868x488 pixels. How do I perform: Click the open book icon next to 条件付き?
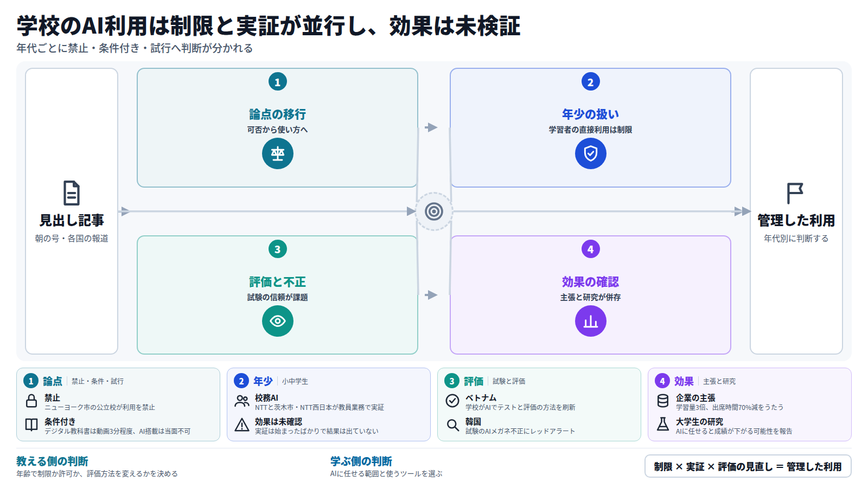pyautogui.click(x=31, y=425)
